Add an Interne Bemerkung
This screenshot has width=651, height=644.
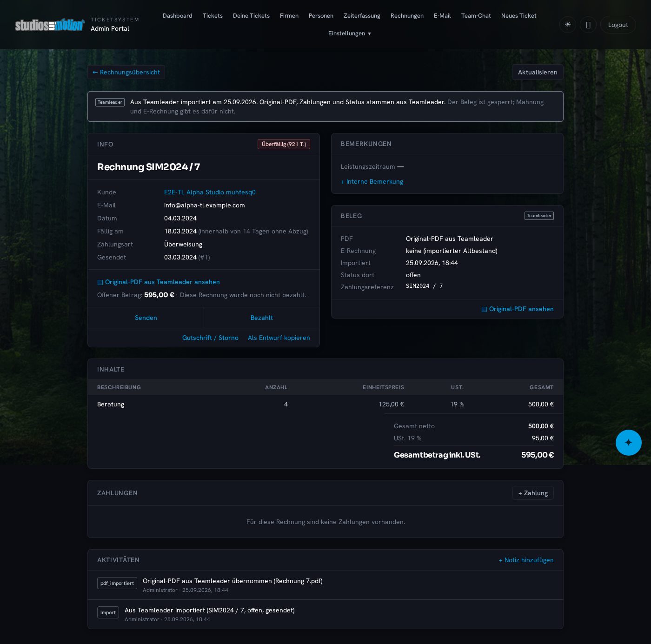372,181
